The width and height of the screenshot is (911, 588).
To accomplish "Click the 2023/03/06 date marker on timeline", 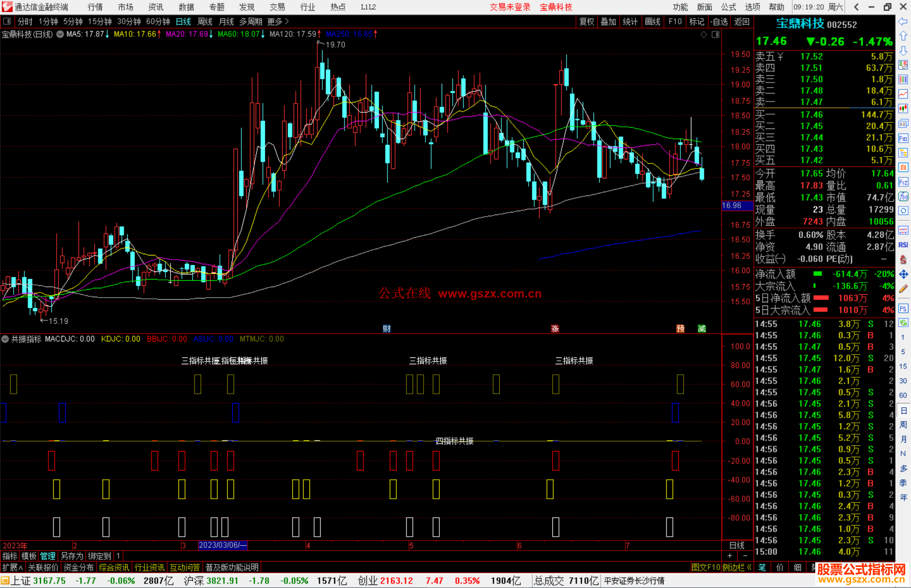I will 222,545.
